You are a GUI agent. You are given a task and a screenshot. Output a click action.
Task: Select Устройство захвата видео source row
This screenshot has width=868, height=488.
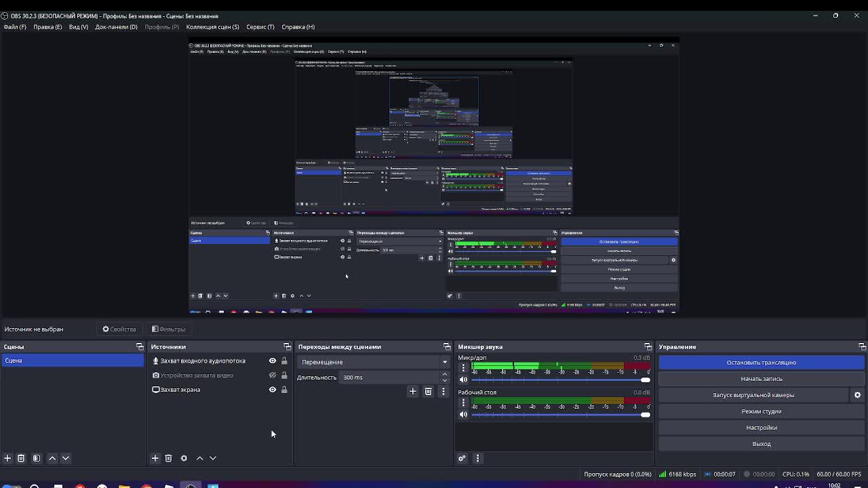coord(220,375)
